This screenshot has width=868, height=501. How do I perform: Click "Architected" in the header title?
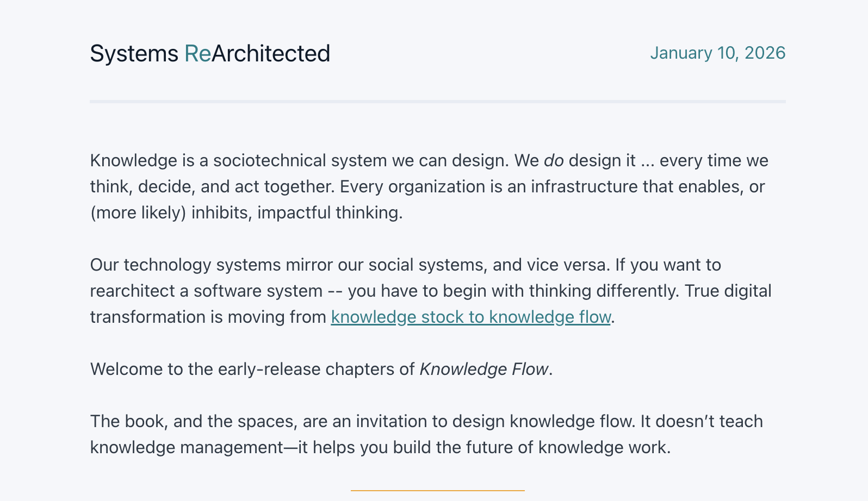click(271, 54)
